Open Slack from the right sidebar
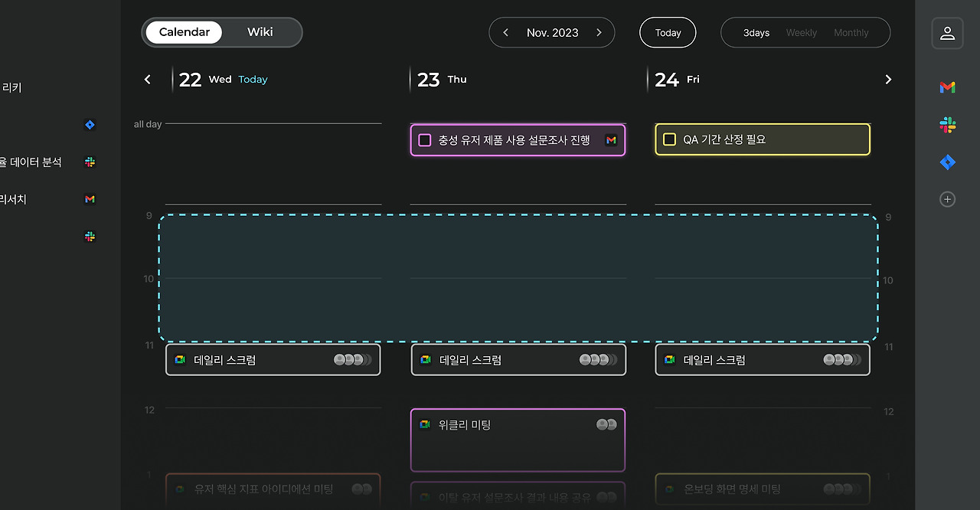Image resolution: width=980 pixels, height=510 pixels. [947, 125]
